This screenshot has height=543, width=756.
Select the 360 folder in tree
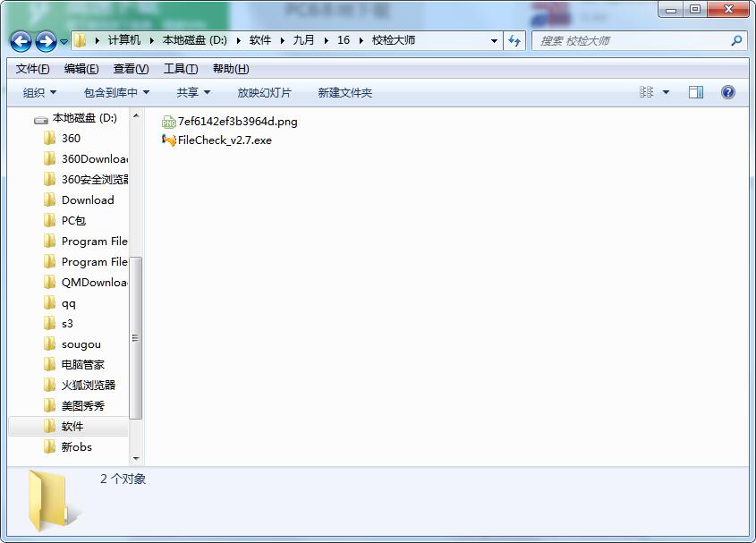71,139
